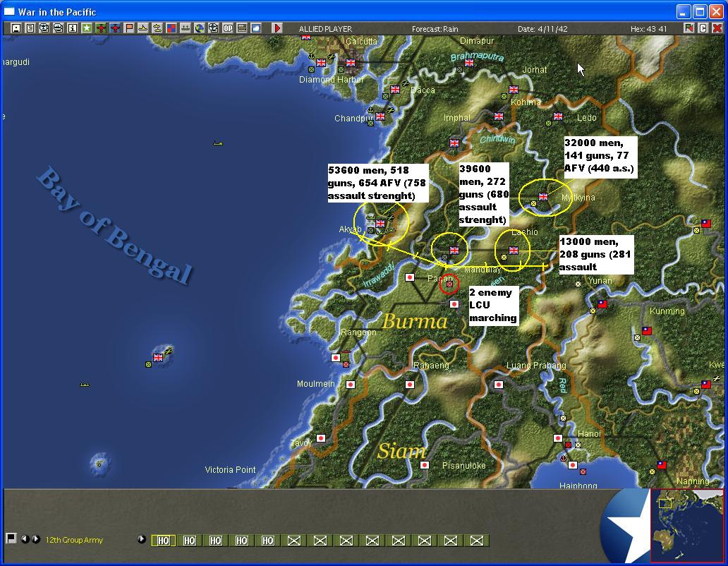Click the two yellow ships toolbar icon

(x=157, y=28)
